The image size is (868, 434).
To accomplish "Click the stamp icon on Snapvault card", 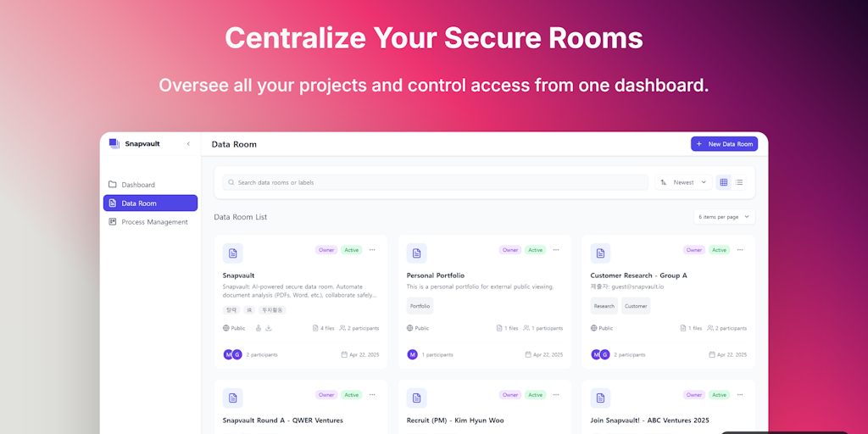I will [258, 328].
